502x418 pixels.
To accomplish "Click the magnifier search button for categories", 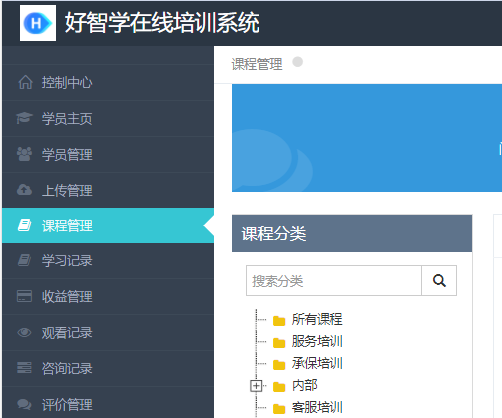I will (439, 281).
